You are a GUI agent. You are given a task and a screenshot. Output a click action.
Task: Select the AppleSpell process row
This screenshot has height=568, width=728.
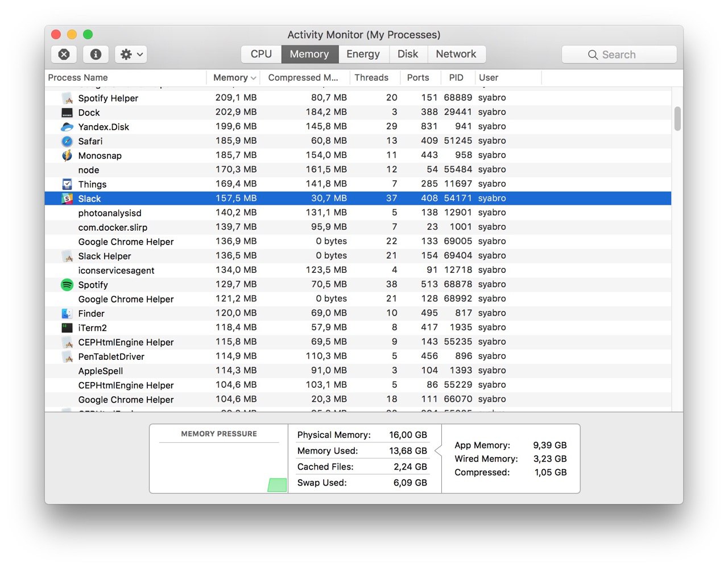click(x=358, y=371)
